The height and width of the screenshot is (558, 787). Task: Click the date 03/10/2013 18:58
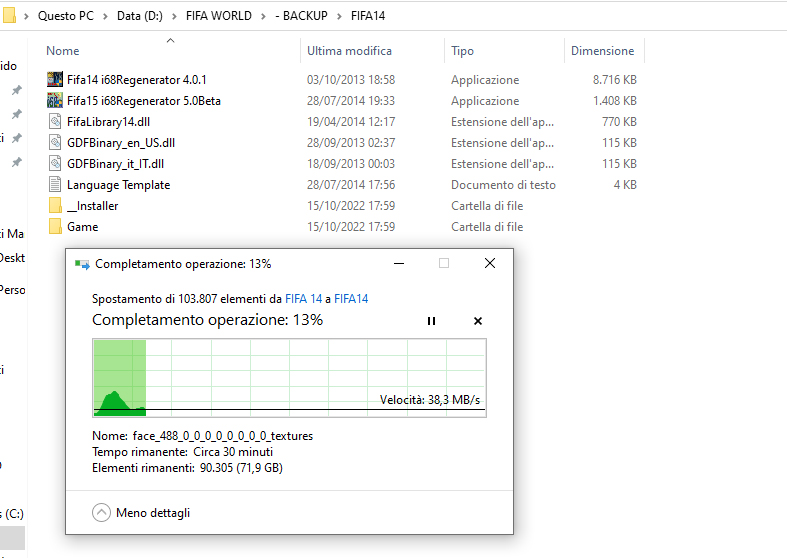pos(351,80)
